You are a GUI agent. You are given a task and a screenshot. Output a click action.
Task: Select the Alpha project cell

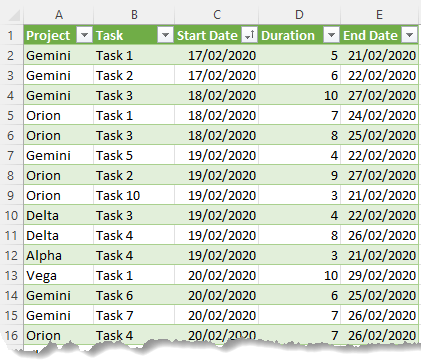click(59, 255)
